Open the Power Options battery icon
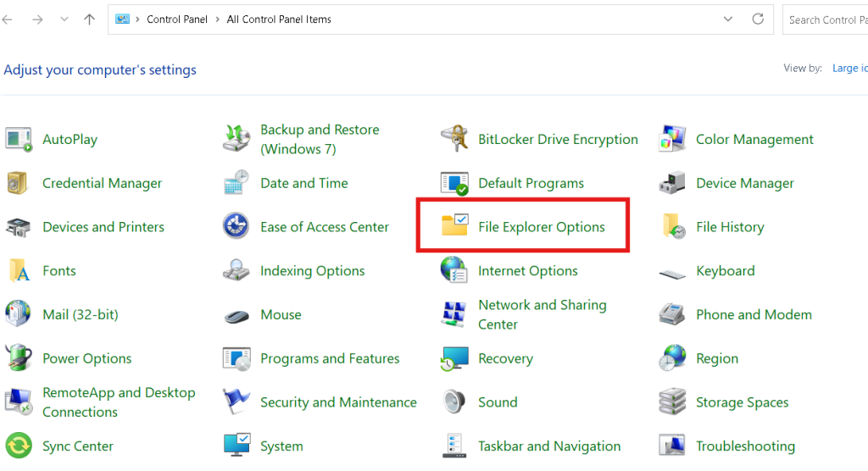This screenshot has height=471, width=868. tap(19, 357)
